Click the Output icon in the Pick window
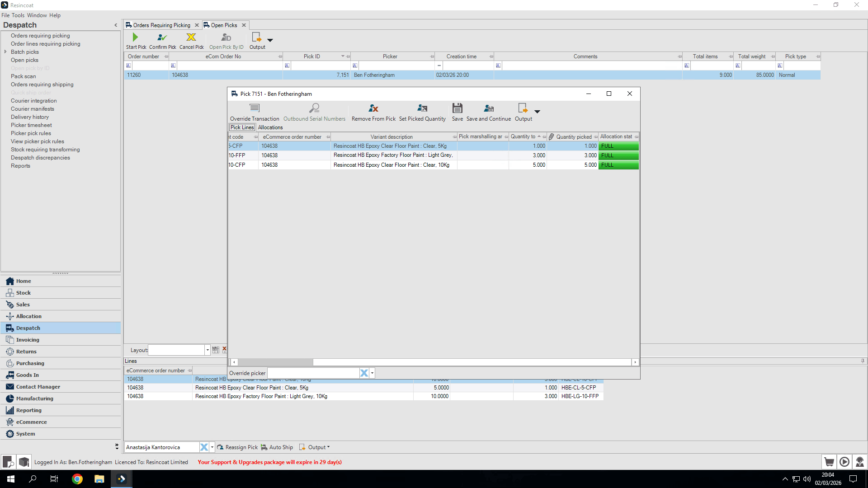 (x=523, y=108)
